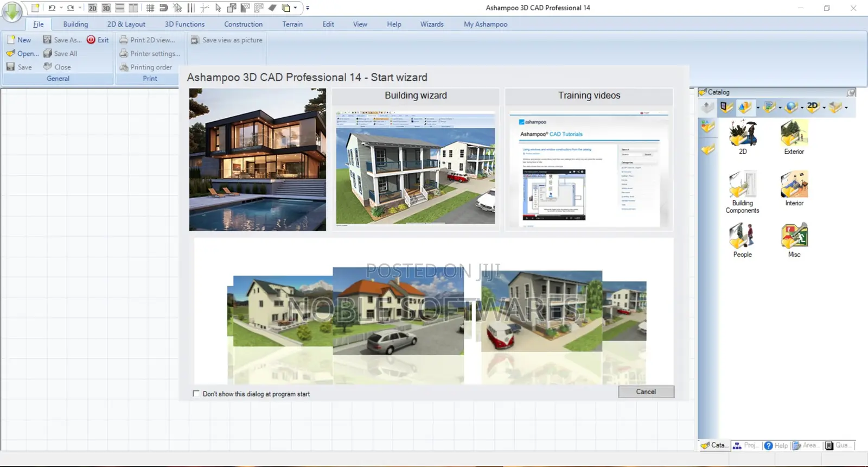Screen dimensions: 868x467
Task: Open the 3D Functions ribbon tab
Action: click(x=184, y=24)
